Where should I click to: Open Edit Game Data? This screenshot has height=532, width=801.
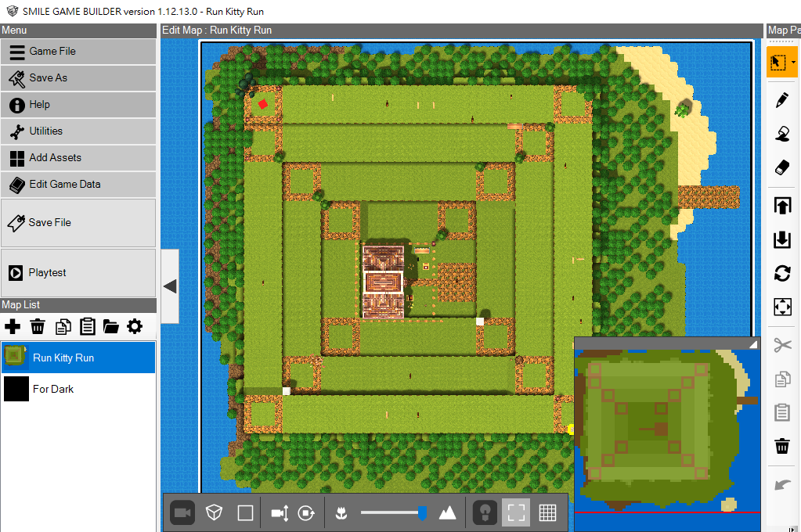78,185
